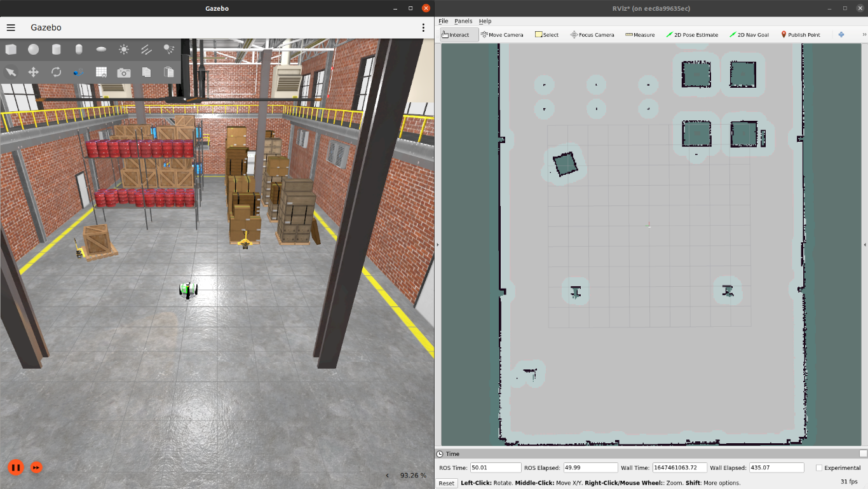Select the Focus Camera tool

592,35
